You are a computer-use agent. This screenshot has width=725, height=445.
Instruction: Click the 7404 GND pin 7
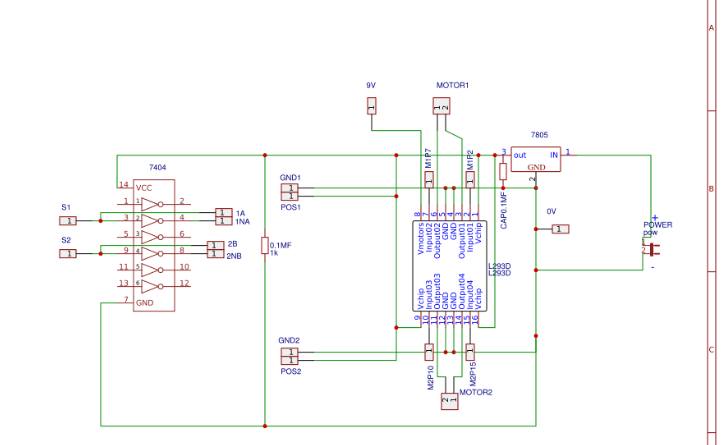pyautogui.click(x=126, y=301)
